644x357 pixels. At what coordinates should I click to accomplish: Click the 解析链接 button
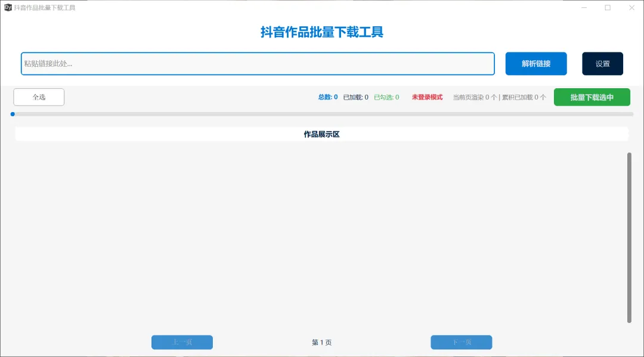pyautogui.click(x=536, y=64)
